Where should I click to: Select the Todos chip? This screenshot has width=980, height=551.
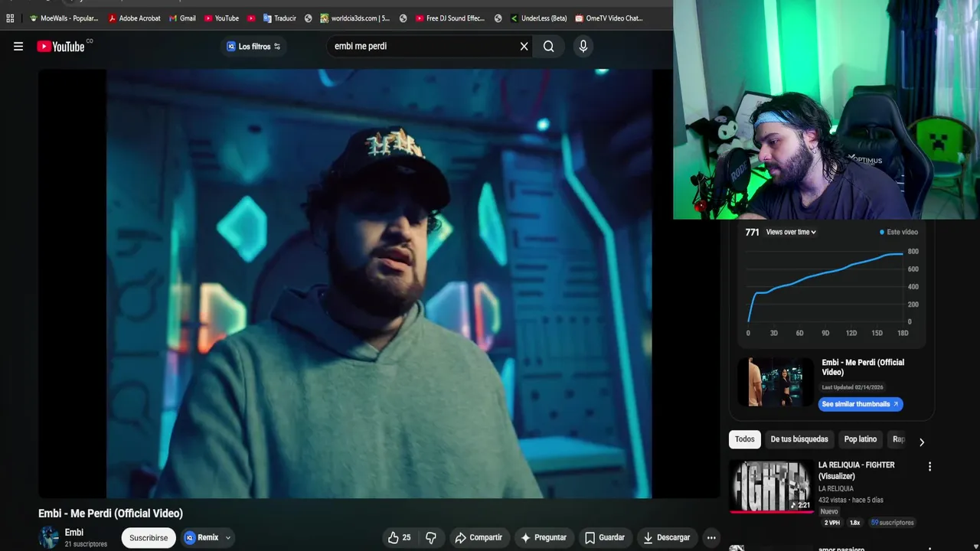tap(744, 439)
